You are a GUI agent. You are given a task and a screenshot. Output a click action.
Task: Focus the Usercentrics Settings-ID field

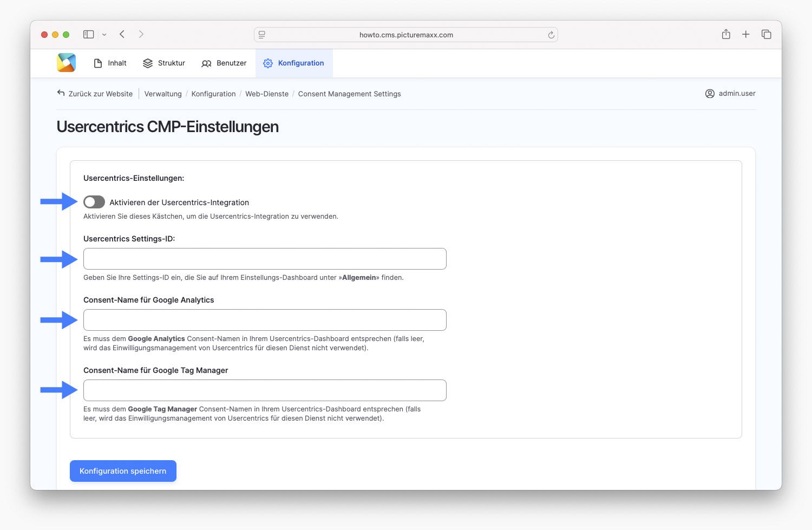tap(265, 259)
